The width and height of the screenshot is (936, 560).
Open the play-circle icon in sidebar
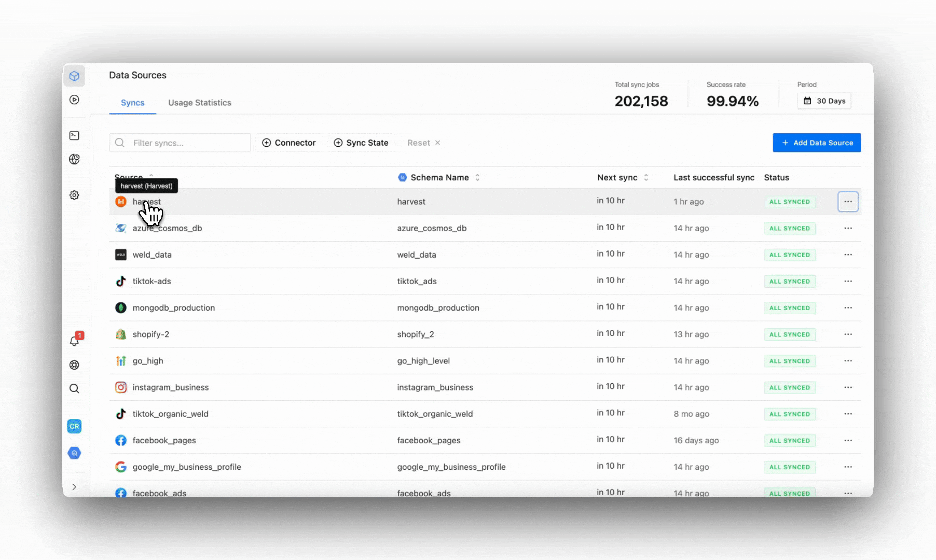[x=74, y=100]
